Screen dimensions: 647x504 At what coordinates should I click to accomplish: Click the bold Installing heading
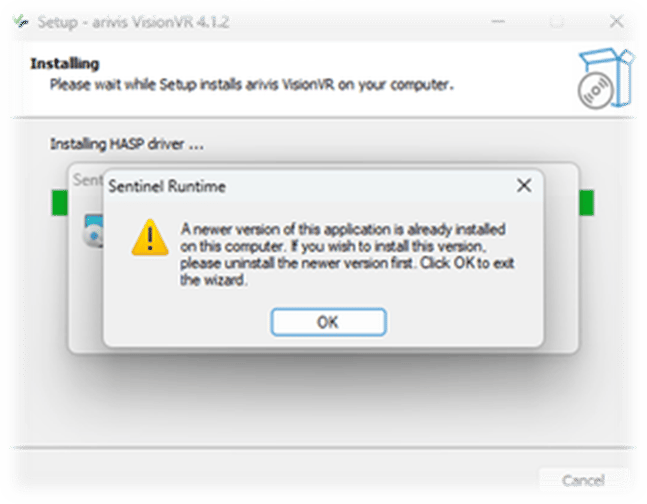[65, 64]
